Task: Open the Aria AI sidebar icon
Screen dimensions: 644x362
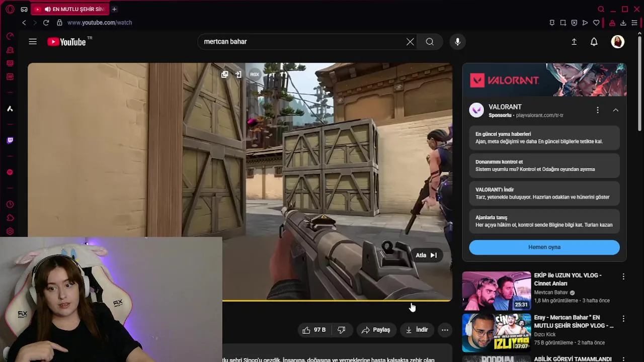Action: pos(10,109)
